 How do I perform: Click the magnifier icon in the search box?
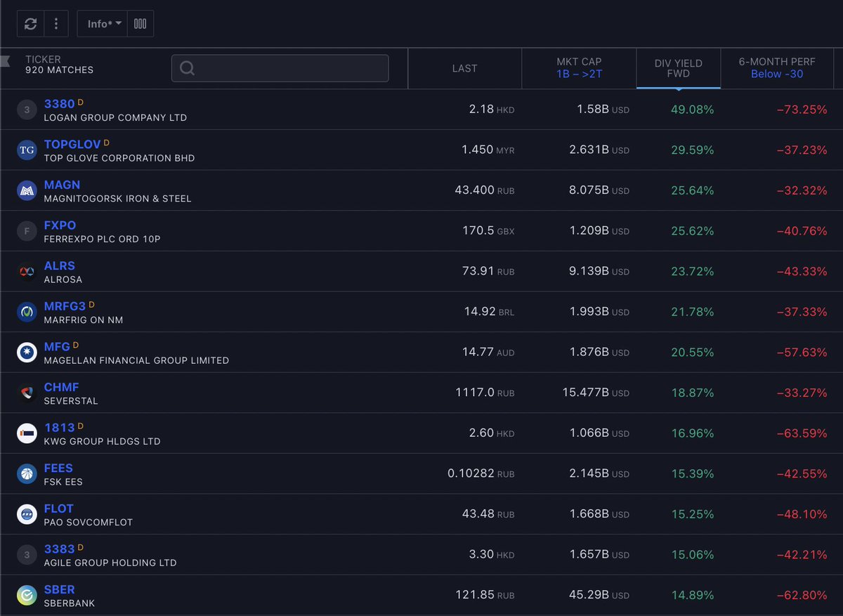point(187,68)
